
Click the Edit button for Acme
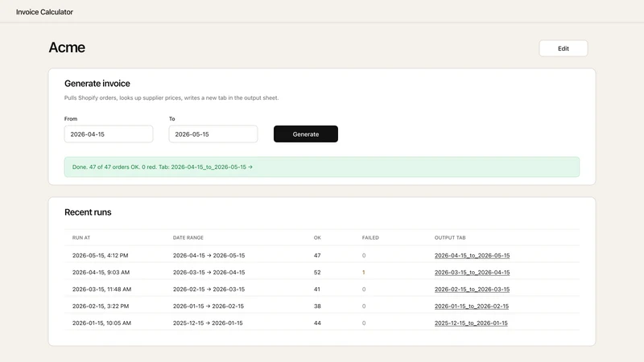coord(563,48)
